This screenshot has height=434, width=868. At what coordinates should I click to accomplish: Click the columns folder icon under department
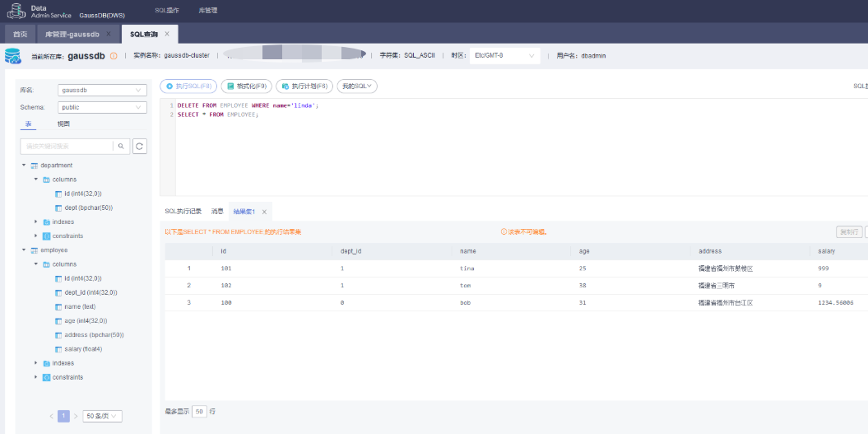[x=47, y=180]
